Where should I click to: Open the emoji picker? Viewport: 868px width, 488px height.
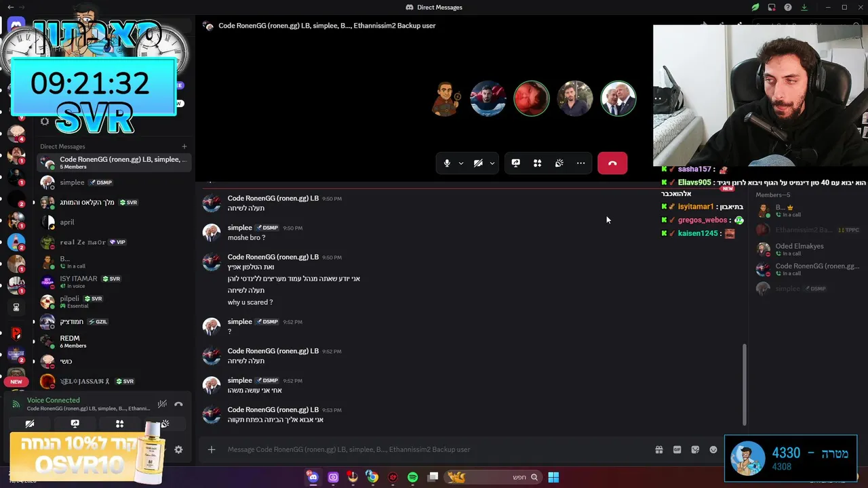tap(713, 449)
